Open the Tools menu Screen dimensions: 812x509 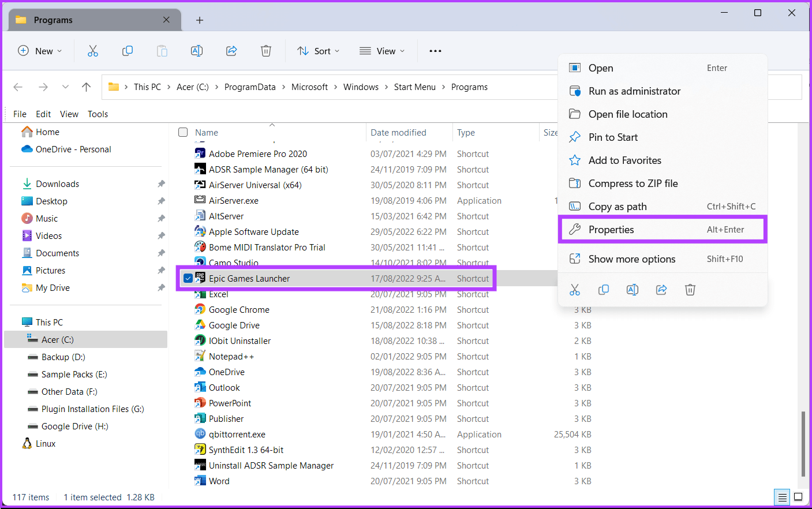tap(98, 114)
